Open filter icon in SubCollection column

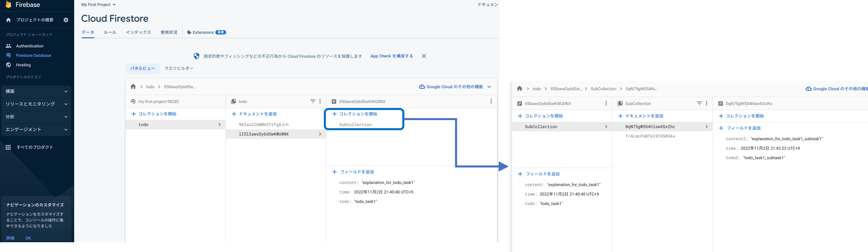(x=700, y=103)
